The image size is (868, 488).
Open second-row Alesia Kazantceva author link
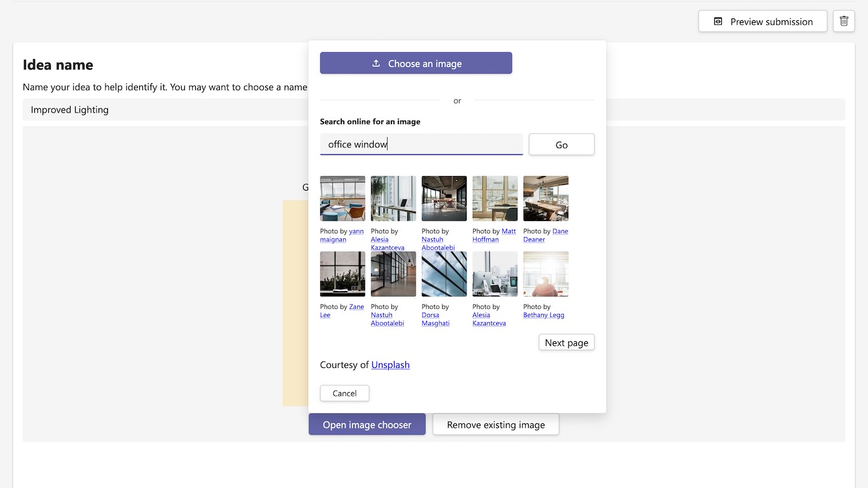click(489, 319)
